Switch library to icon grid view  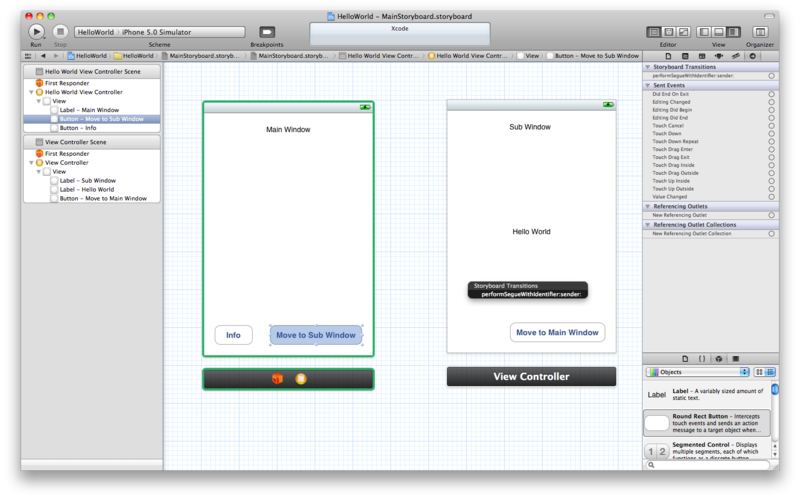(x=759, y=372)
